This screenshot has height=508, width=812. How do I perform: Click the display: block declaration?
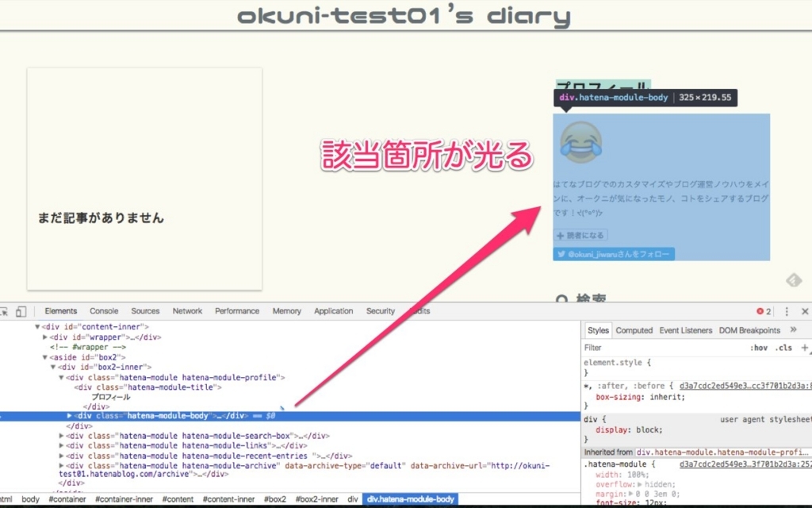629,429
